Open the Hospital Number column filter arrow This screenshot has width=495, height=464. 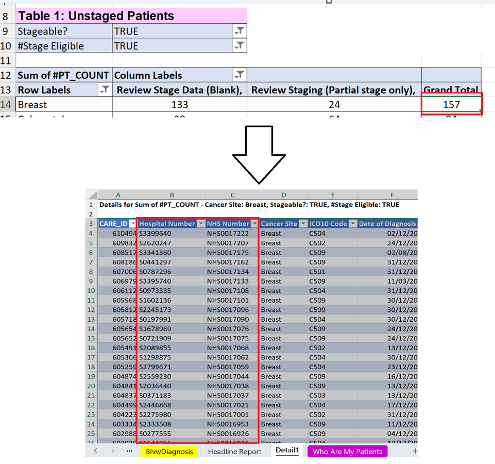[x=201, y=223]
